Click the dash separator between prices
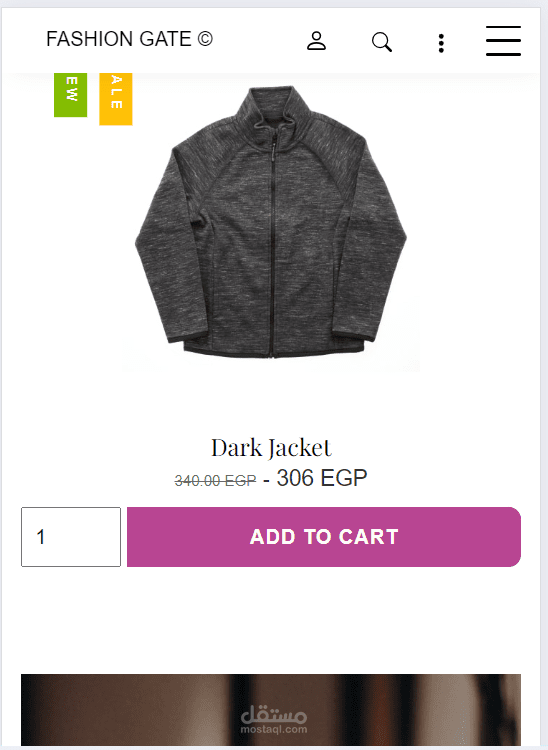The height and width of the screenshot is (750, 548). coord(266,480)
